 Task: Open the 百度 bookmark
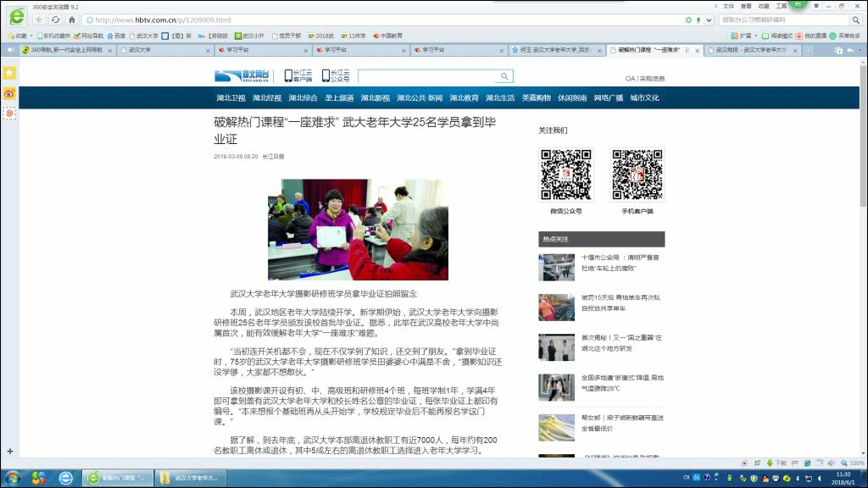(116, 36)
